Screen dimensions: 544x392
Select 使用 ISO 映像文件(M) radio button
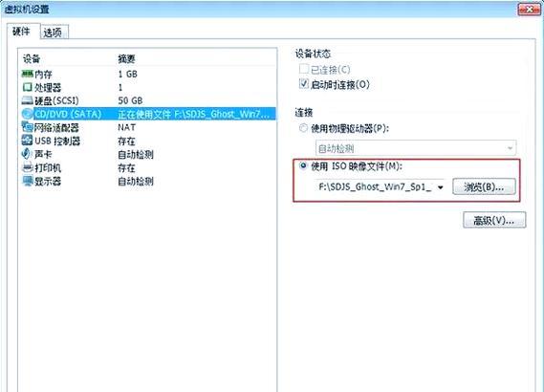303,165
